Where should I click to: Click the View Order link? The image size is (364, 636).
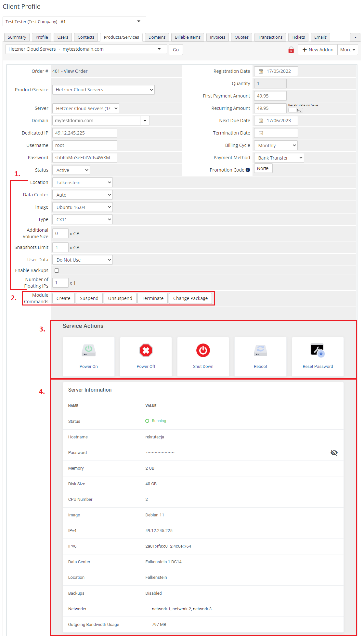click(x=75, y=71)
